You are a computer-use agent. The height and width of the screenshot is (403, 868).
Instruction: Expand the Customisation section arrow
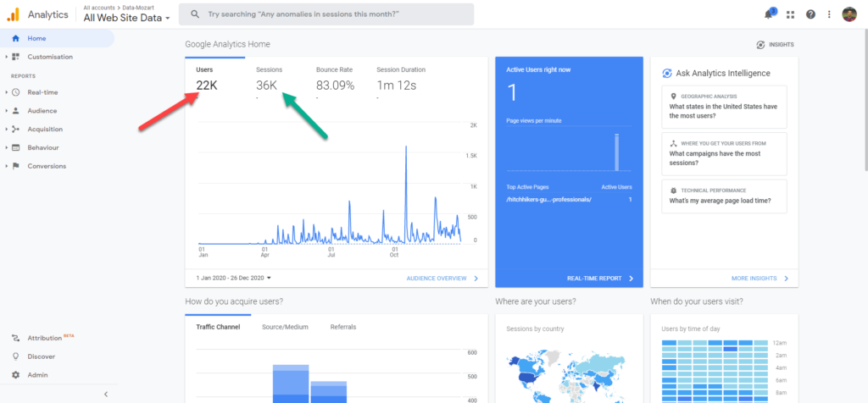(x=6, y=57)
